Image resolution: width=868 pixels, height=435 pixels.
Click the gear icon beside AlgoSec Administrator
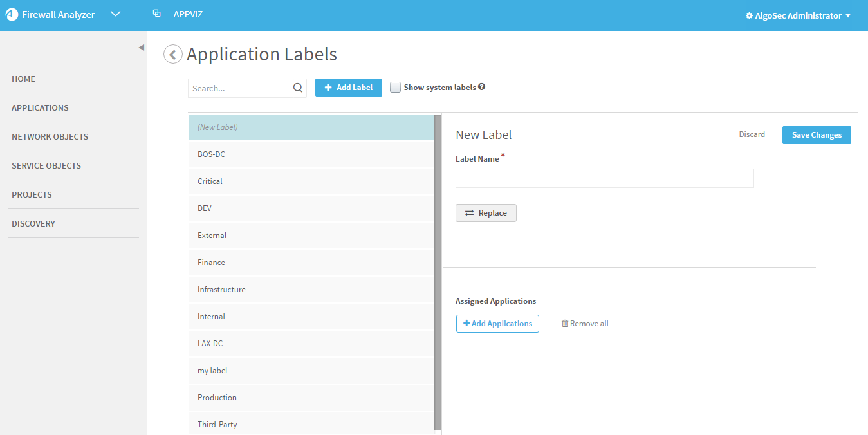click(x=749, y=16)
